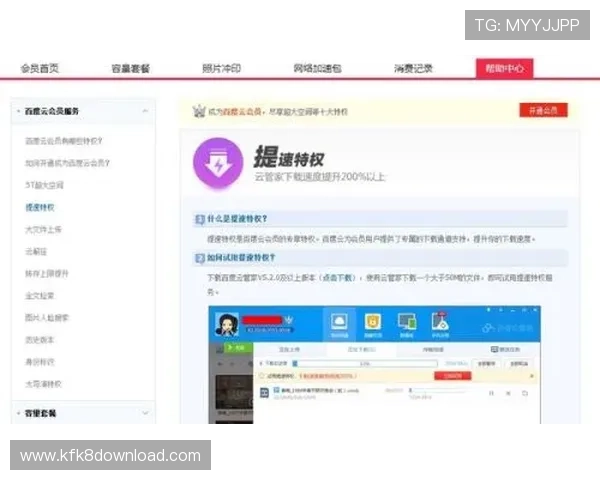Screen dimensions: 600x480
Task: Click the green button left of the transfer tabs
Action: [x=238, y=348]
